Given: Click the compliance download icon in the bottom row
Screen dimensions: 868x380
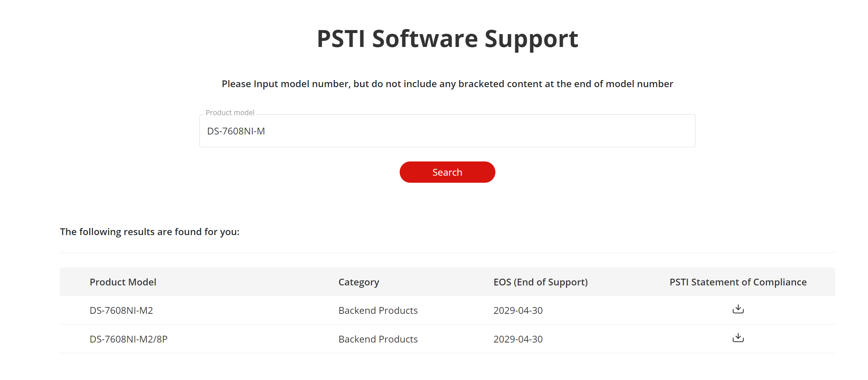Looking at the screenshot, I should point(738,338).
